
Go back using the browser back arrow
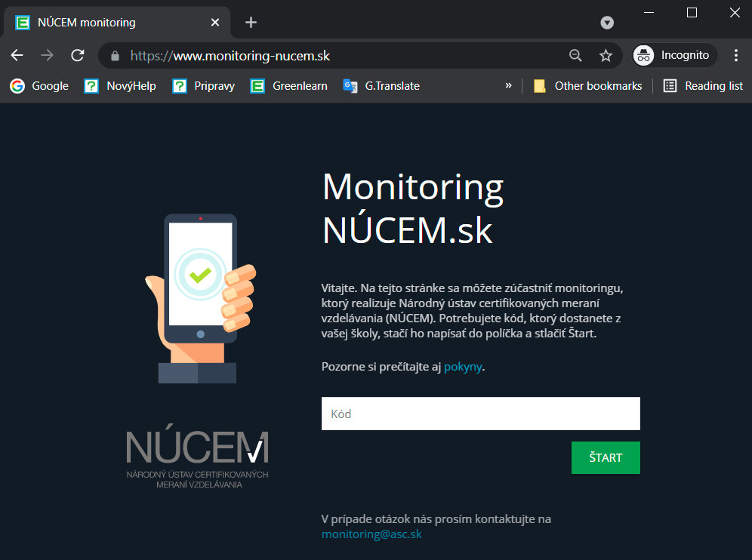pyautogui.click(x=17, y=56)
